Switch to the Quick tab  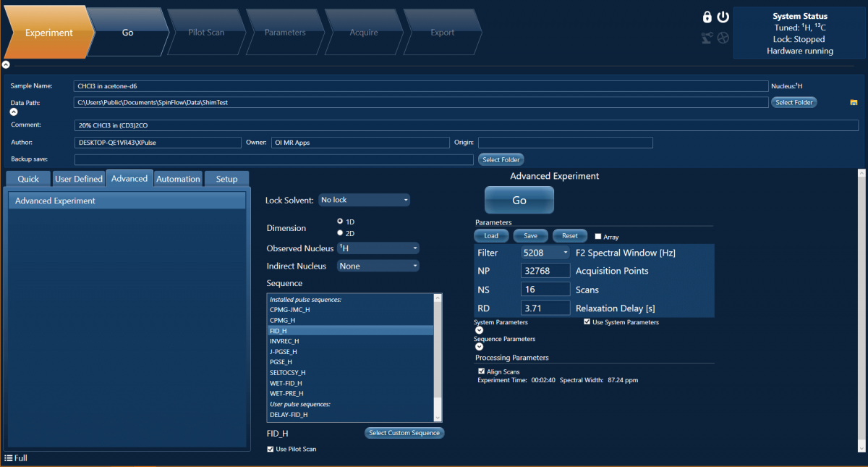(28, 179)
